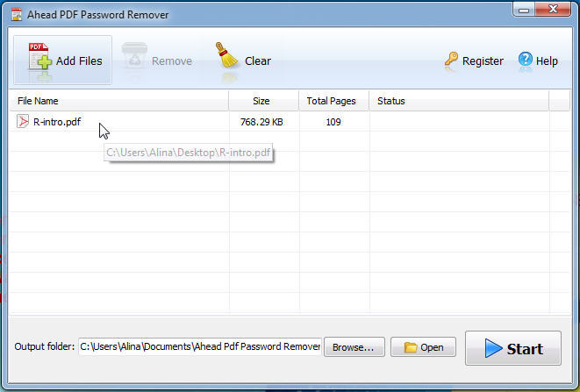
Task: Click the Remove label text
Action: coord(172,61)
